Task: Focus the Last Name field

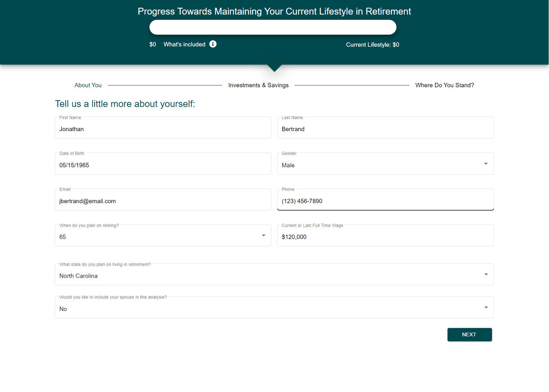Action: (x=386, y=128)
